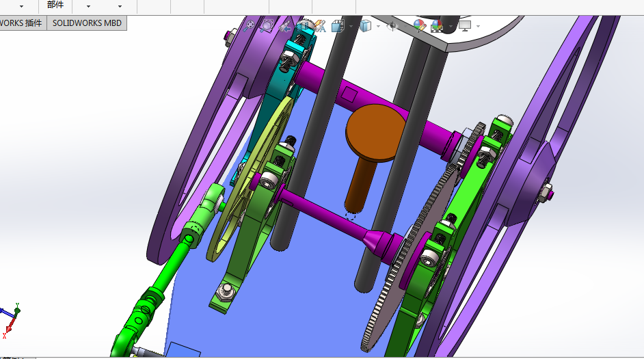
Task: Click the Apply Scene icon
Action: pos(437,26)
